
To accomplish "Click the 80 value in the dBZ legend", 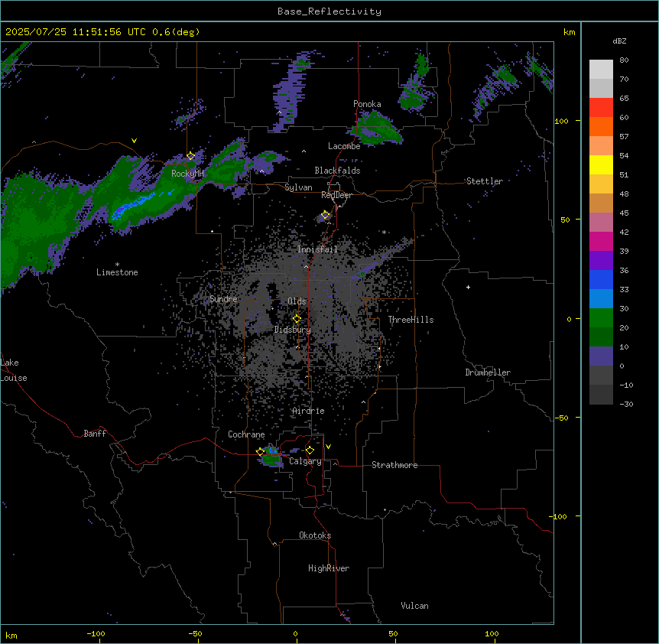I will click(624, 60).
